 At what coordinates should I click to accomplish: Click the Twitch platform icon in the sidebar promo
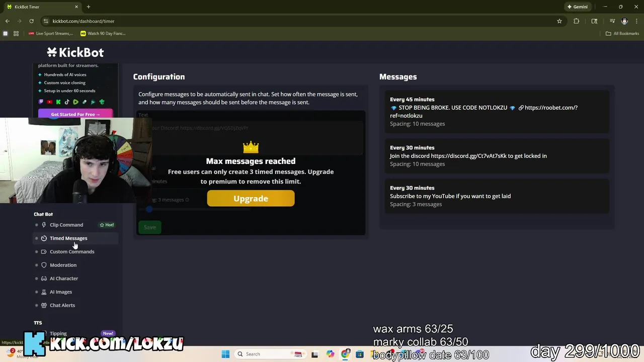click(41, 102)
